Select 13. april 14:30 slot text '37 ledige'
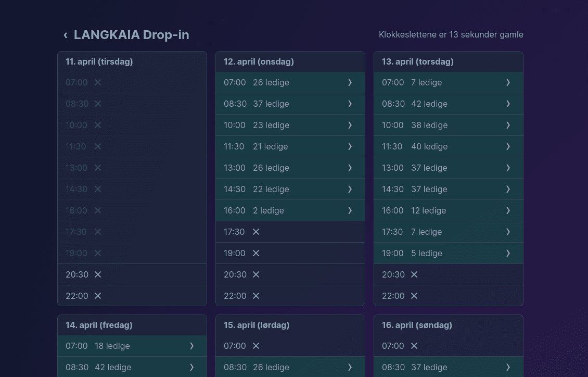The height and width of the screenshot is (377, 588). click(x=429, y=190)
